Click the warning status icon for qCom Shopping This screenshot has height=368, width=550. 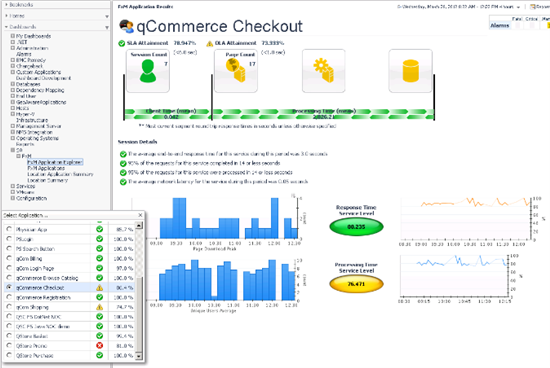tap(100, 307)
